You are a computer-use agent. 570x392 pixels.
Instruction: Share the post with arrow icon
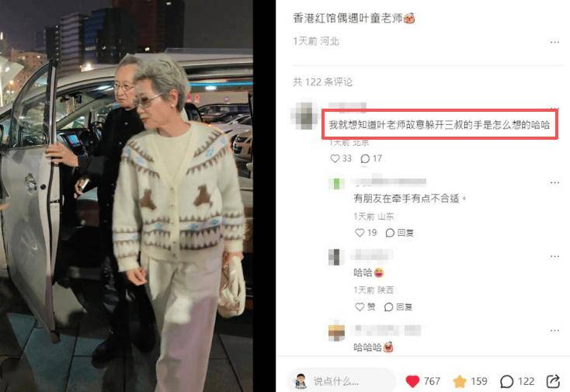[x=553, y=381]
